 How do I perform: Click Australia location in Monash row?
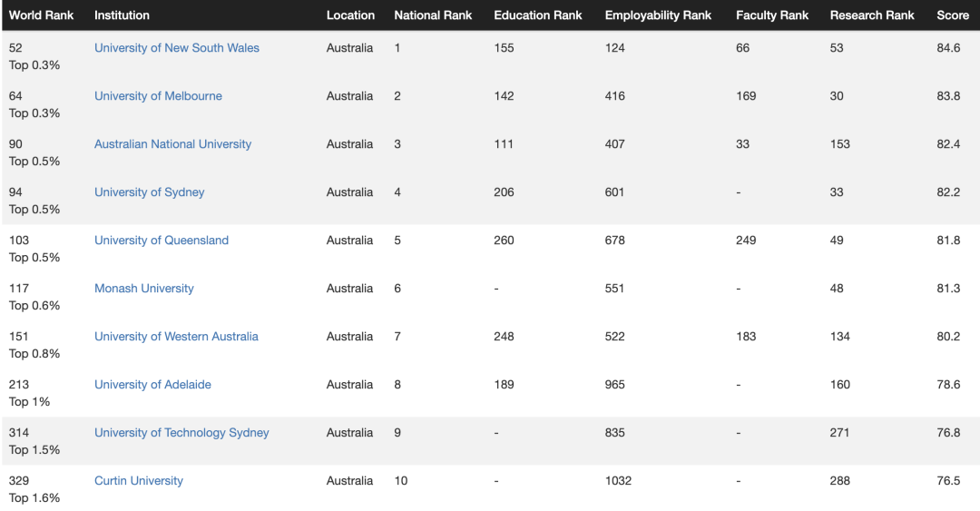click(x=349, y=289)
